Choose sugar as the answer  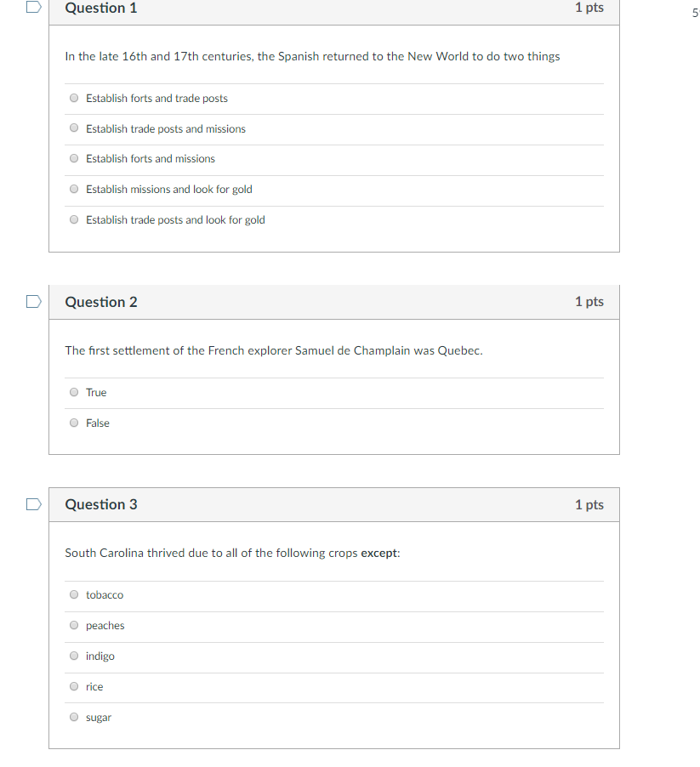tap(74, 717)
